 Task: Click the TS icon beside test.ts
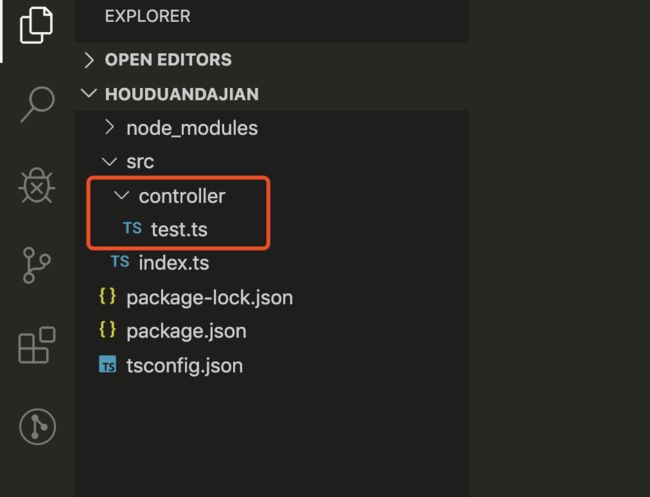coord(132,228)
